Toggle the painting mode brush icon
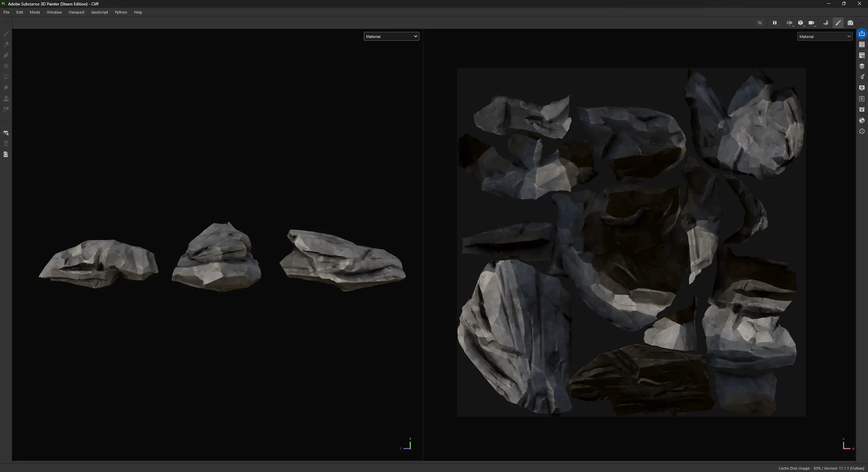Screen dimensions: 868x472 coord(838,23)
